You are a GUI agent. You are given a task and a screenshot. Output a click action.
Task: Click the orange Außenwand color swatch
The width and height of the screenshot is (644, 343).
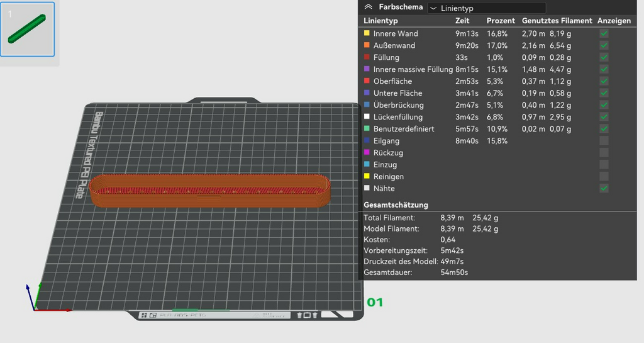pyautogui.click(x=367, y=45)
